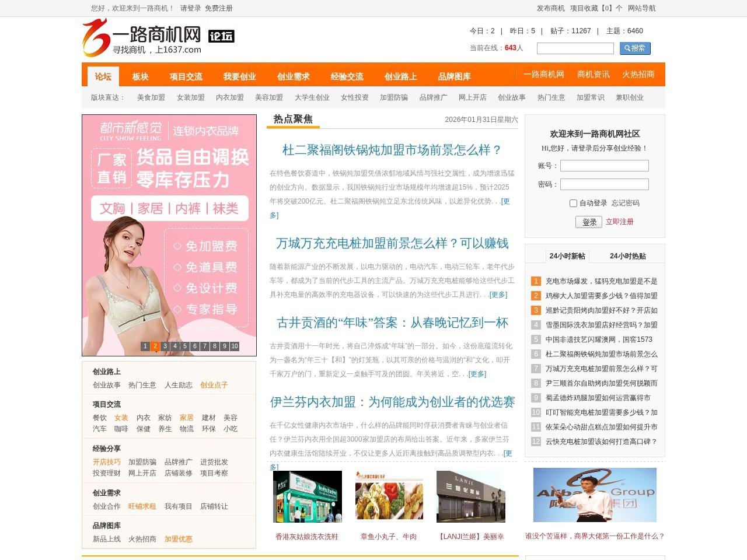Click the 登录 button

click(589, 222)
